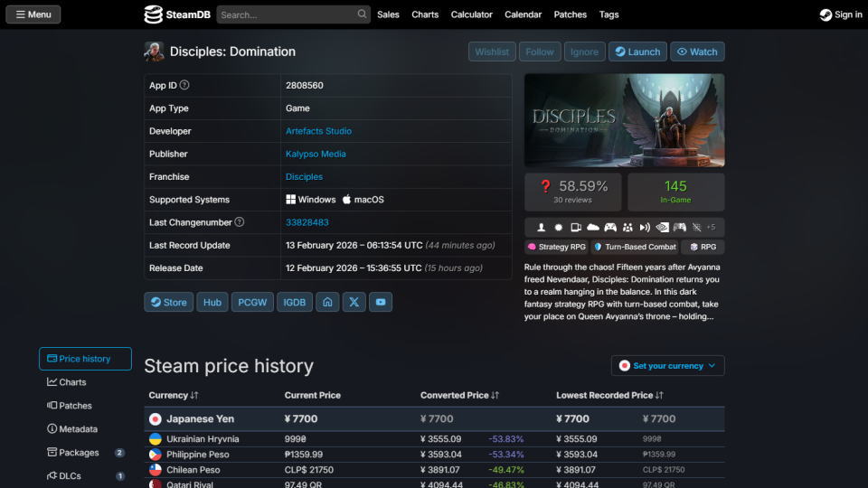Click the Steam Cloud feature icon
868x488 pixels.
[593, 227]
